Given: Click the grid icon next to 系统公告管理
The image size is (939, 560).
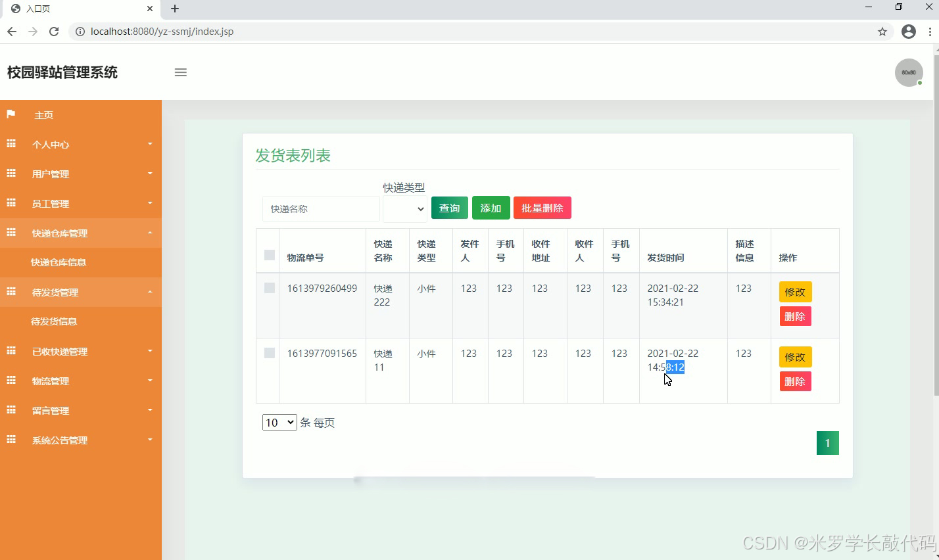Looking at the screenshot, I should coord(10,439).
